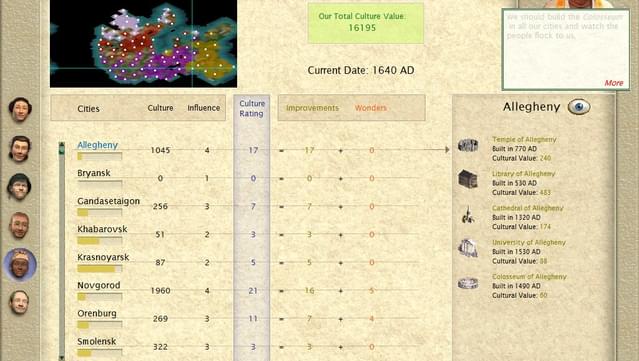This screenshot has width=639, height=361.
Task: Select the highlighted cultural advisor portrait
Action: tap(20, 264)
